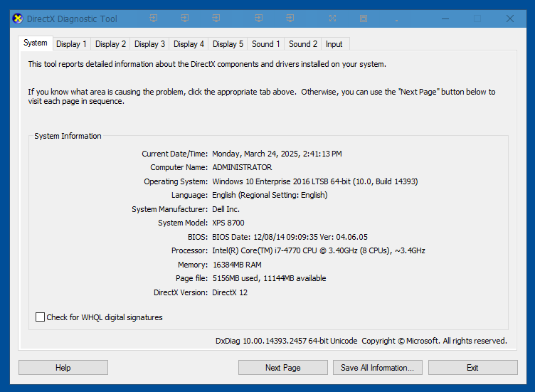535x392 pixels.
Task: Click the Current Date/Time label
Action: click(x=174, y=154)
